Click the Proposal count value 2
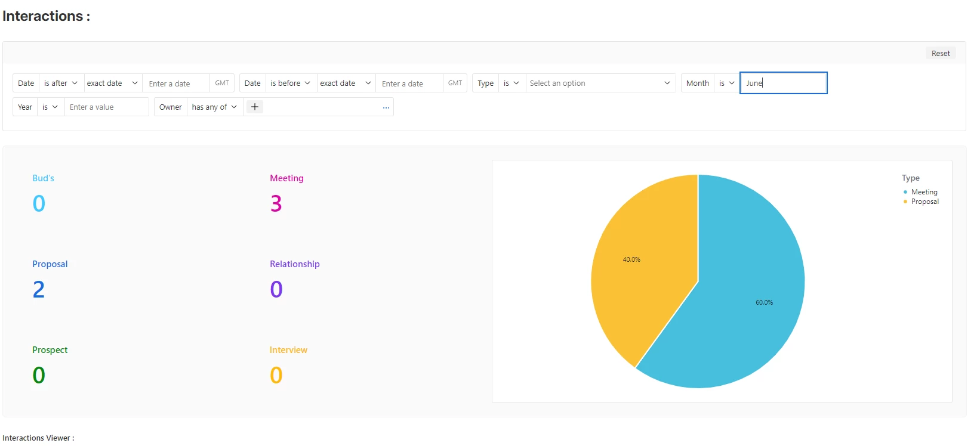Image resolution: width=980 pixels, height=446 pixels. (39, 290)
